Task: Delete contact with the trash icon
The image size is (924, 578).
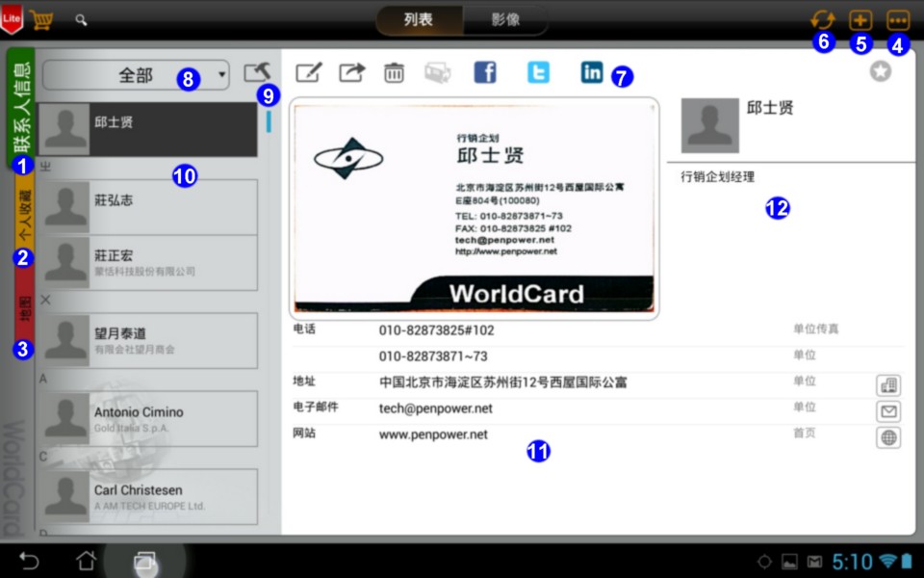Action: click(x=395, y=72)
